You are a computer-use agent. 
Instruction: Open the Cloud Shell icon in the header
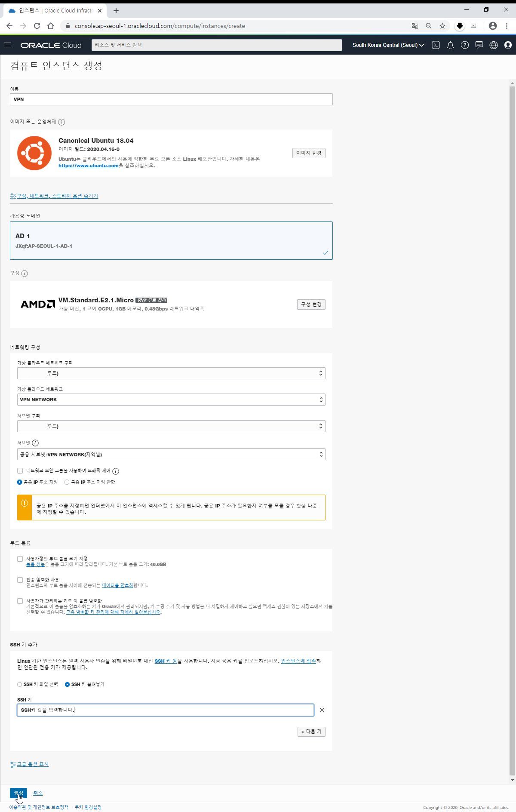[x=436, y=45]
